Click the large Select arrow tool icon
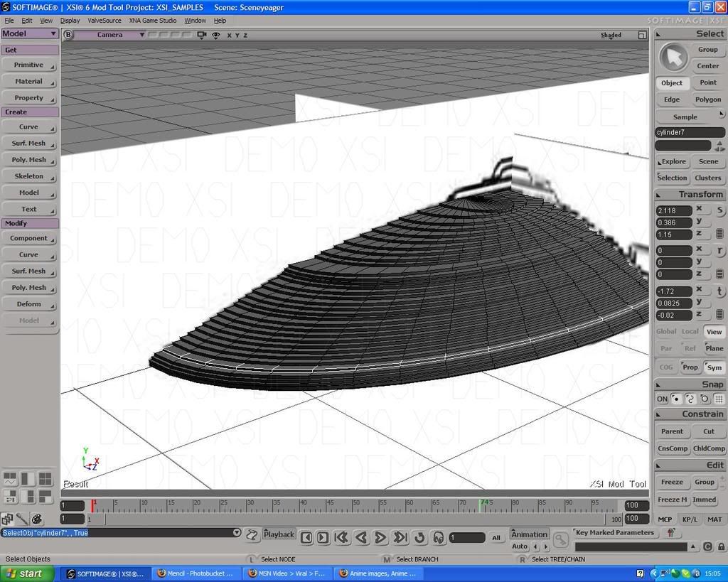This screenshot has width=728, height=582. coord(673,58)
